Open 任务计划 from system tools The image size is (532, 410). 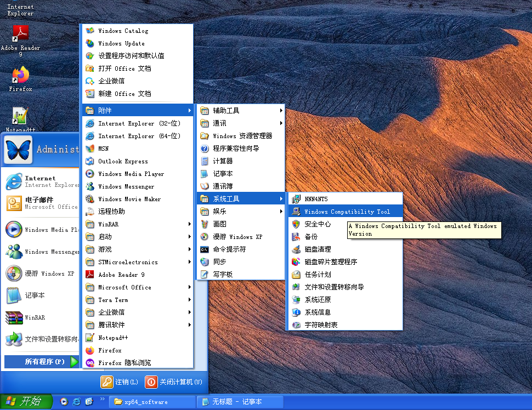point(346,275)
